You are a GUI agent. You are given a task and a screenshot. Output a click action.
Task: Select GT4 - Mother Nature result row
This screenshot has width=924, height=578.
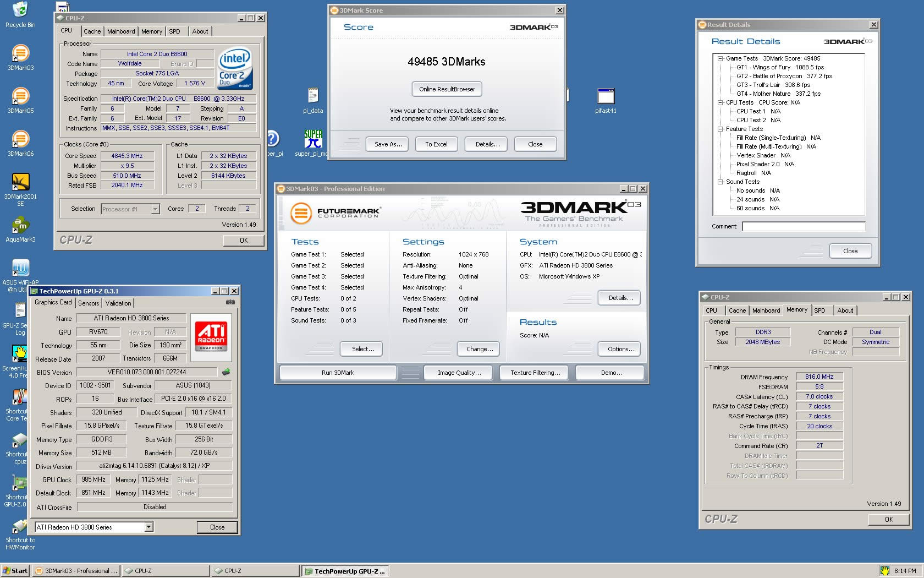[x=778, y=94]
